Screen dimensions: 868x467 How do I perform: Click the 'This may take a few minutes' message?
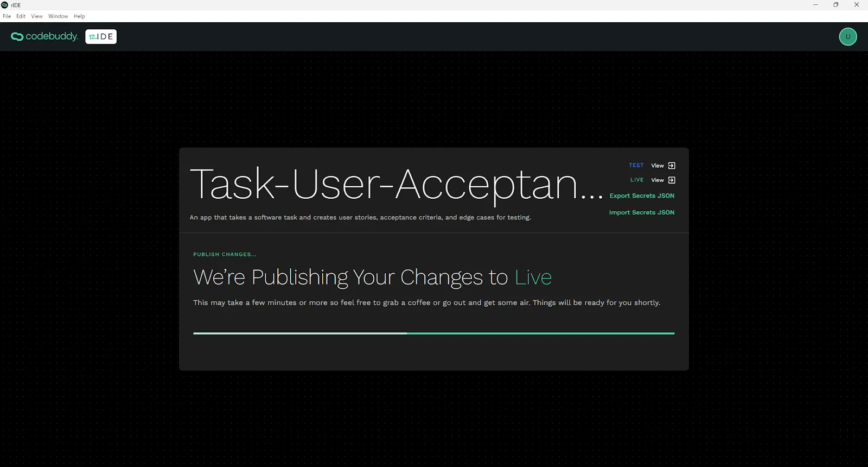coord(426,302)
